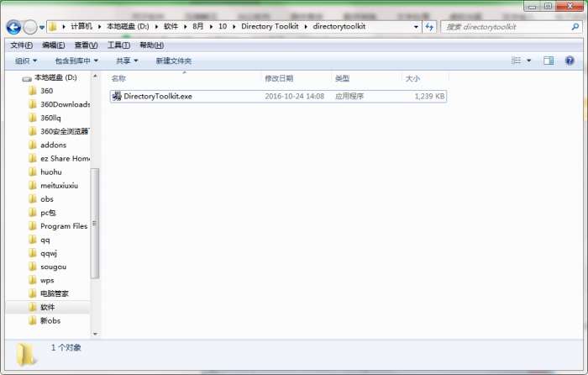Viewport: 588px width, 375px height.
Task: Click the 计算机 breadcrumb segment
Action: [81, 26]
